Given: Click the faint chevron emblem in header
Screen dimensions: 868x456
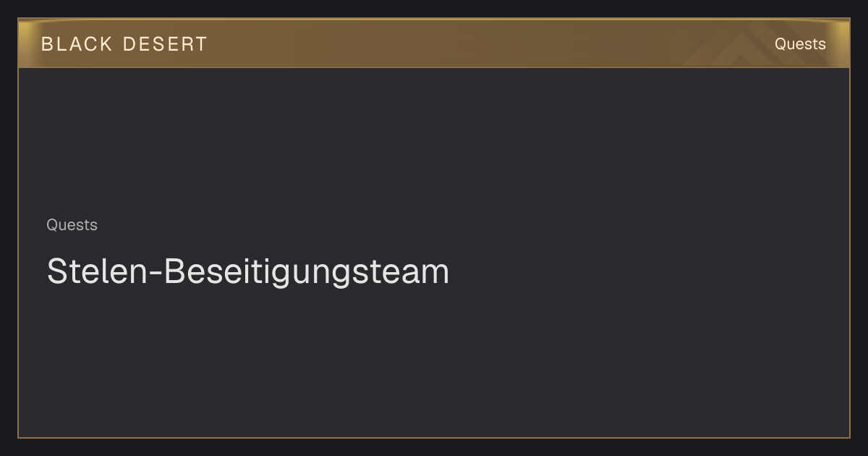Looking at the screenshot, I should [x=745, y=45].
